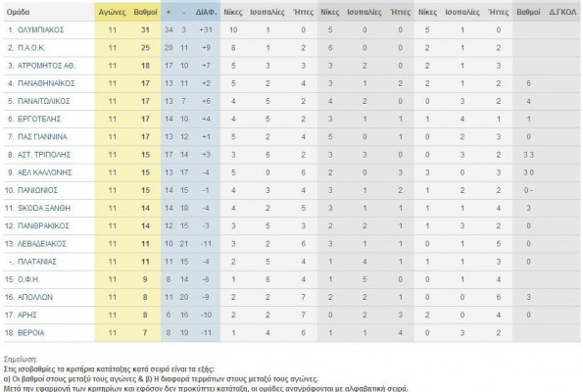The height and width of the screenshot is (392, 583).
Task: Select the ΠΑΝΑΙΤΩΛΙΚΟΣ team name
Action: tap(44, 101)
